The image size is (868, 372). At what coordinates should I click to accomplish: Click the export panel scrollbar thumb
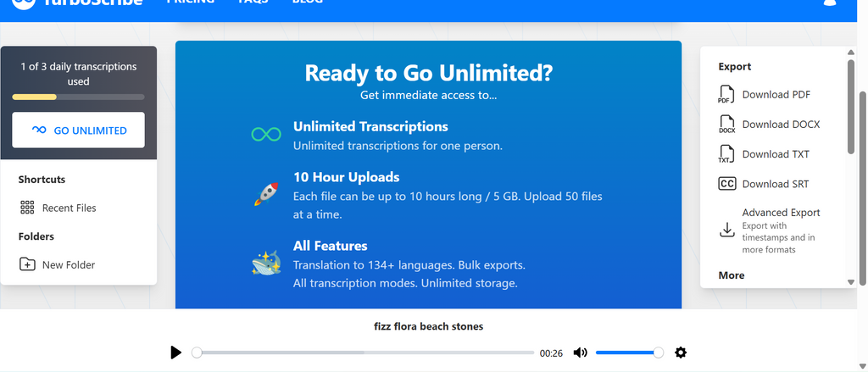851,106
